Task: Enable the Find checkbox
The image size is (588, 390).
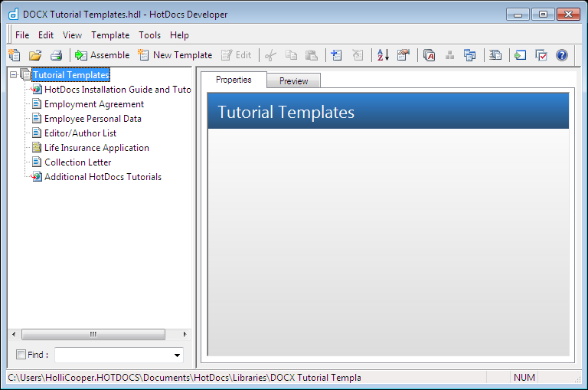Action: [21, 354]
